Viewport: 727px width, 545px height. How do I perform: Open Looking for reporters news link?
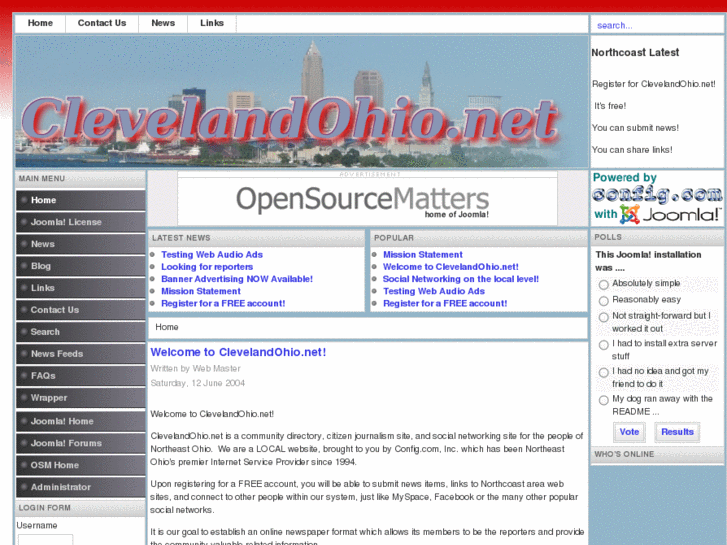[x=207, y=267]
